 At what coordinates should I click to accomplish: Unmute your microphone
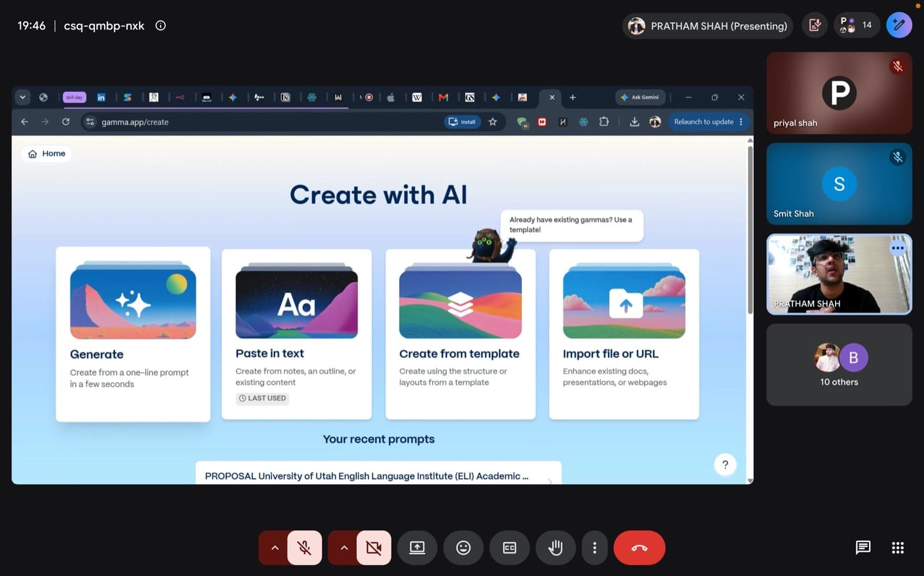click(x=304, y=547)
